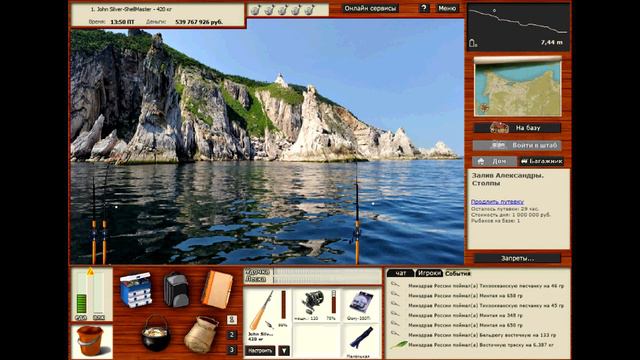Click the question mark help button
This screenshot has height=360, width=640.
coord(424,8)
